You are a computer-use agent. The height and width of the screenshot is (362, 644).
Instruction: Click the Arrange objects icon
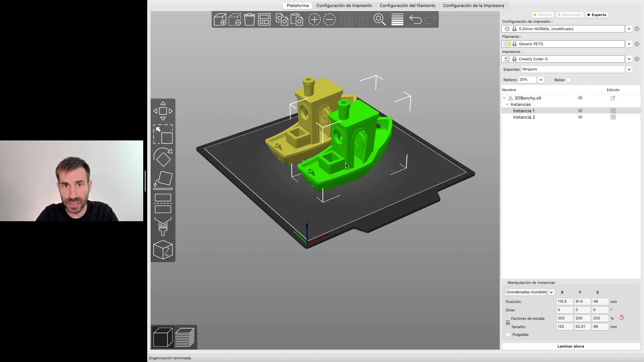coord(264,19)
